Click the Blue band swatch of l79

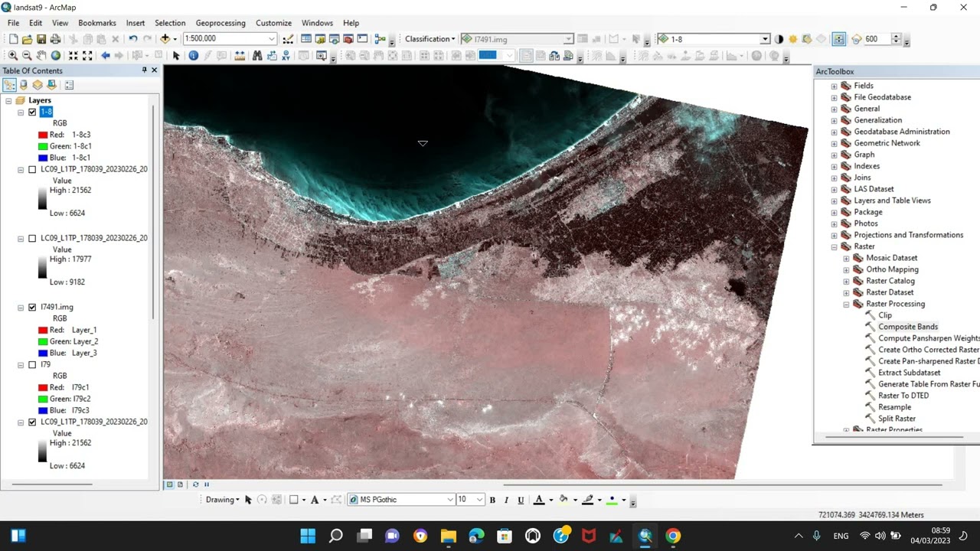pos(43,410)
